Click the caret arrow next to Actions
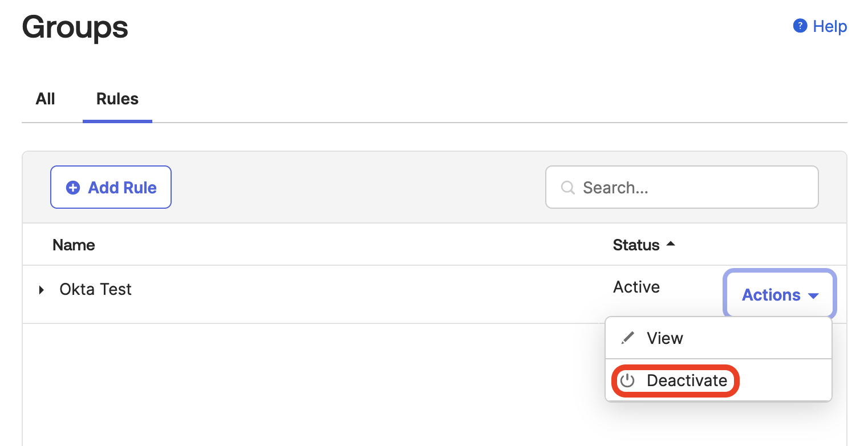 tap(813, 295)
